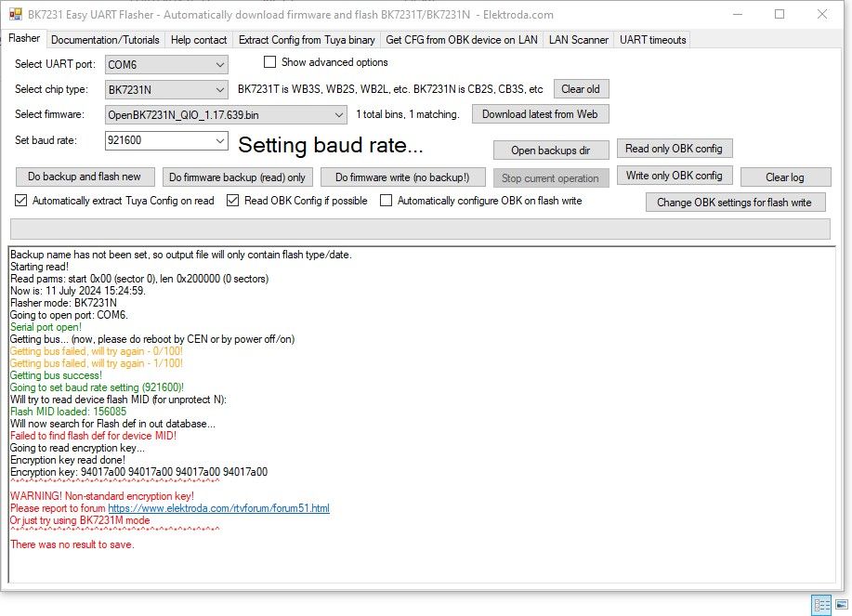Start Do backup and flash new
The height and width of the screenshot is (616, 852).
85,177
